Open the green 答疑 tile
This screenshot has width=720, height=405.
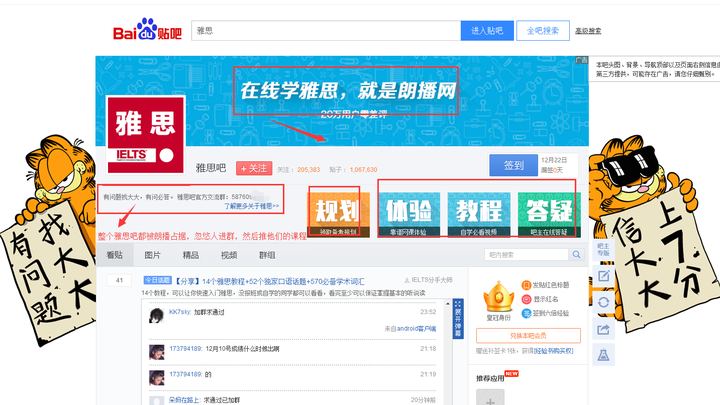tap(549, 214)
